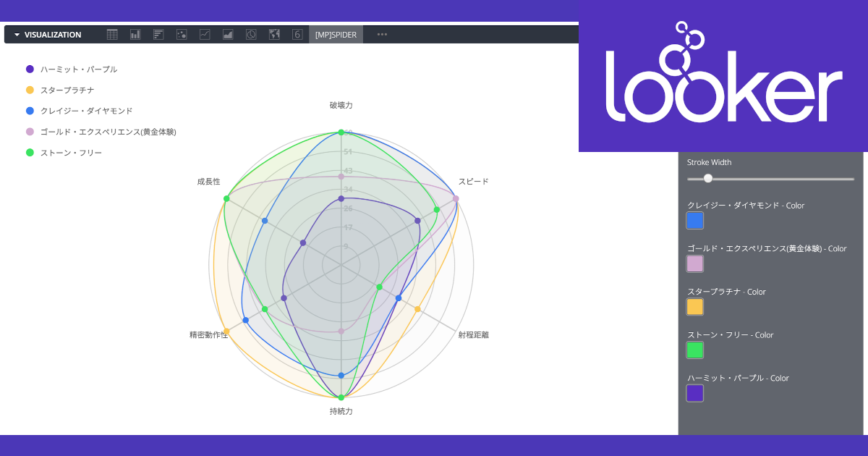Select the Area chart visualization icon

[228, 34]
